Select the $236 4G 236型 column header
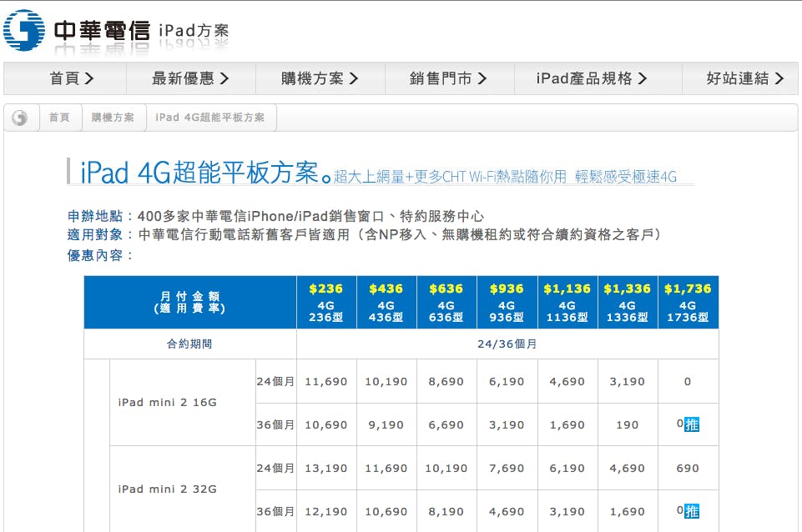 tap(326, 302)
